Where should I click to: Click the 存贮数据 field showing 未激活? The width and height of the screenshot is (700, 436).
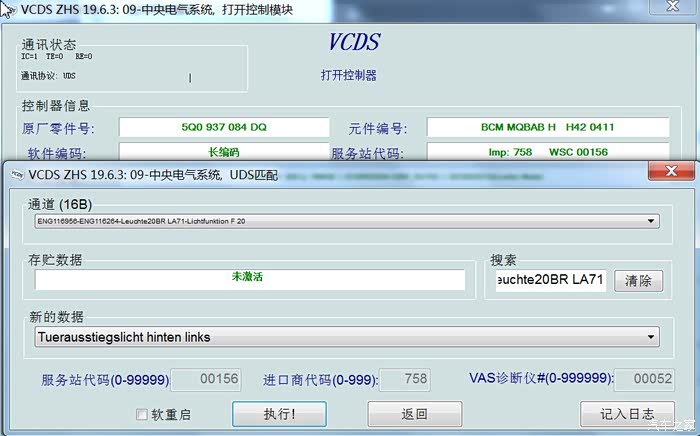pos(250,279)
